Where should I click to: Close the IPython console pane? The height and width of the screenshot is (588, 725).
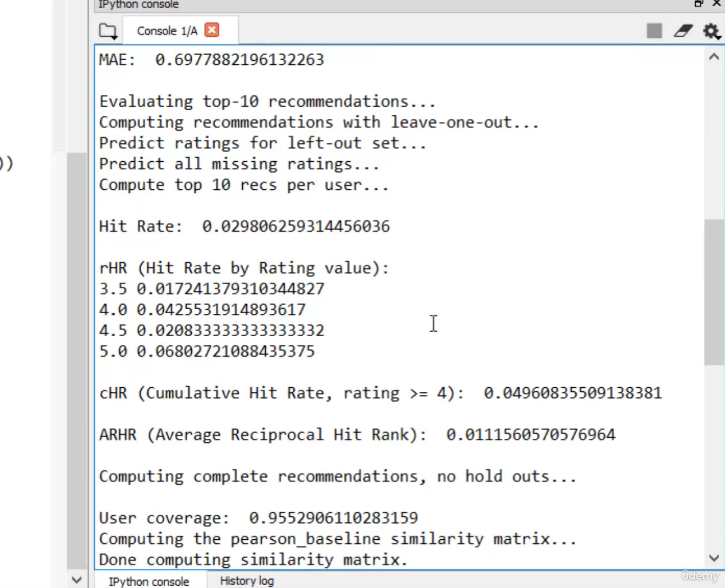716,3
